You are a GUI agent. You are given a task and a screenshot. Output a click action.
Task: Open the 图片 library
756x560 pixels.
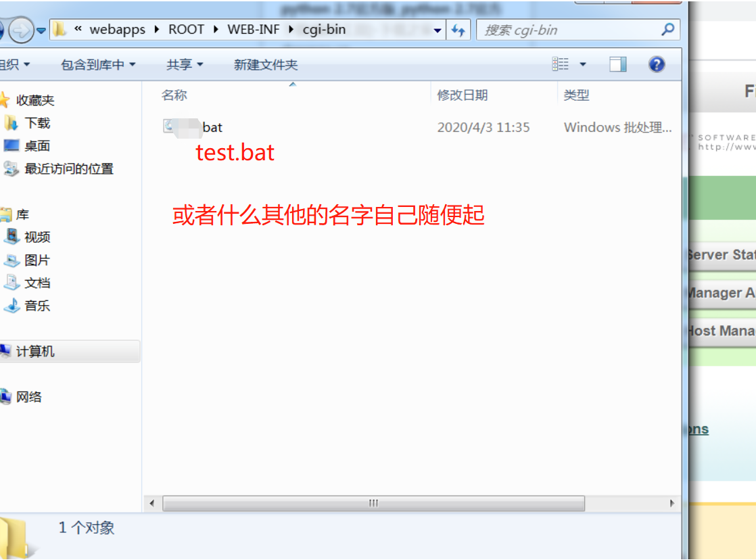[38, 260]
